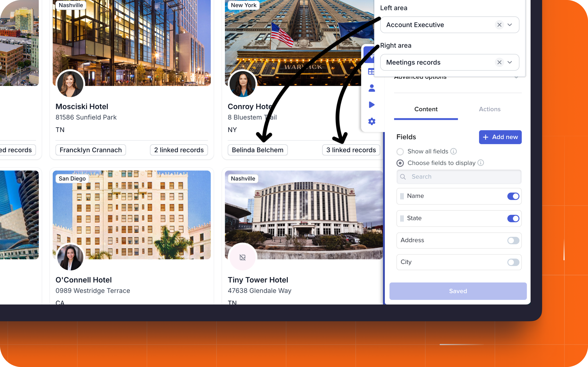
Task: Select the person/contacts icon
Action: coord(372,88)
